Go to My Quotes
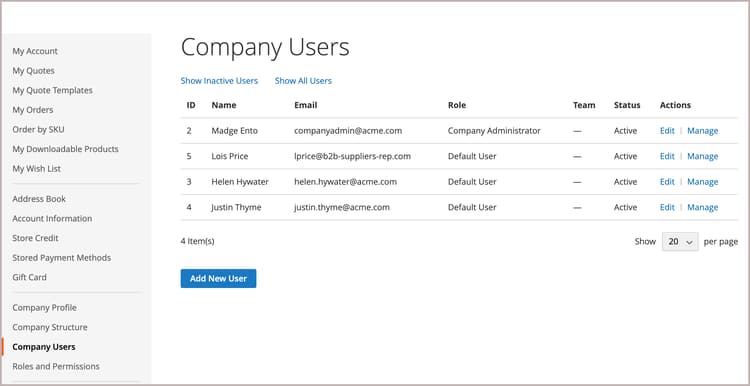750x386 pixels. pos(33,71)
